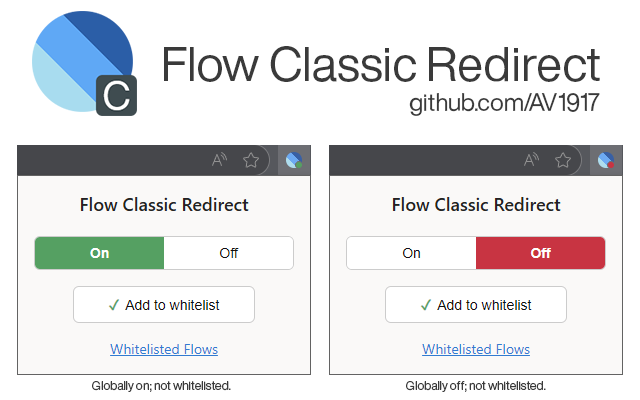Click the C badge on the logo

pyautogui.click(x=116, y=96)
